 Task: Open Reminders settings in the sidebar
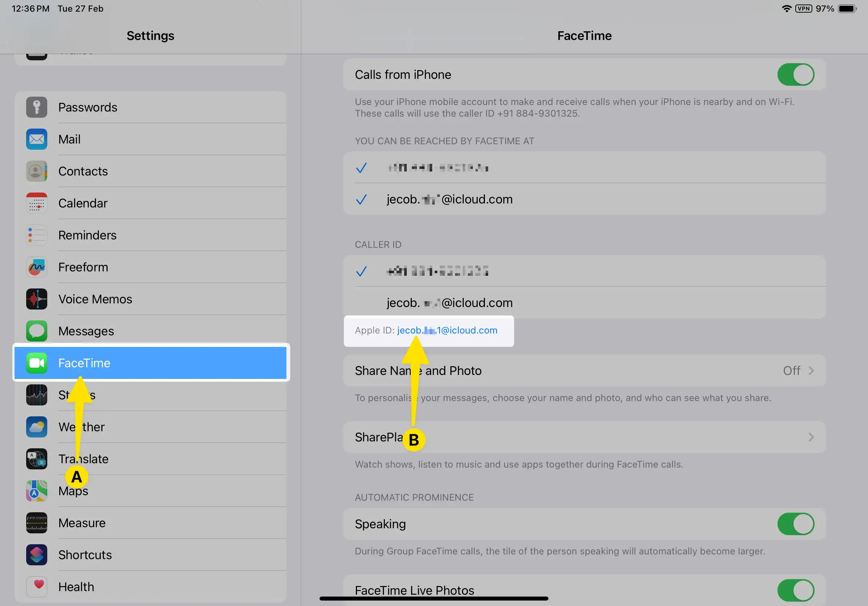(87, 235)
